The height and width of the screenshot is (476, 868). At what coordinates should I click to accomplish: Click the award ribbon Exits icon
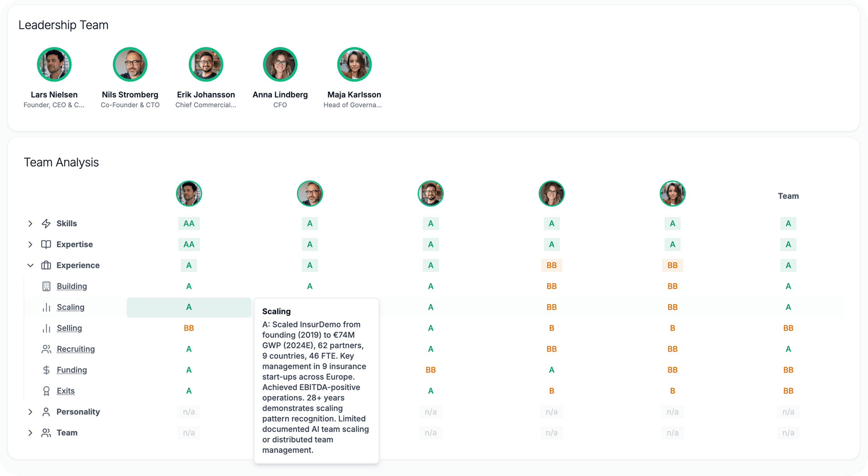[x=46, y=391]
